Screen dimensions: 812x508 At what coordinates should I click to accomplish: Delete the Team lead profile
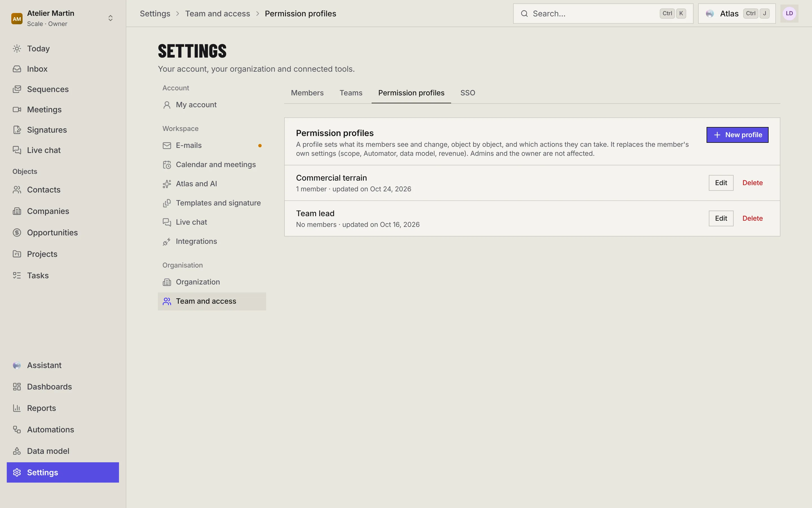(752, 218)
